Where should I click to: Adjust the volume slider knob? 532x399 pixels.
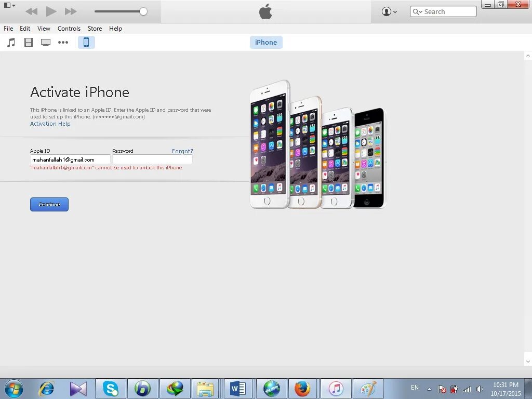tap(143, 11)
